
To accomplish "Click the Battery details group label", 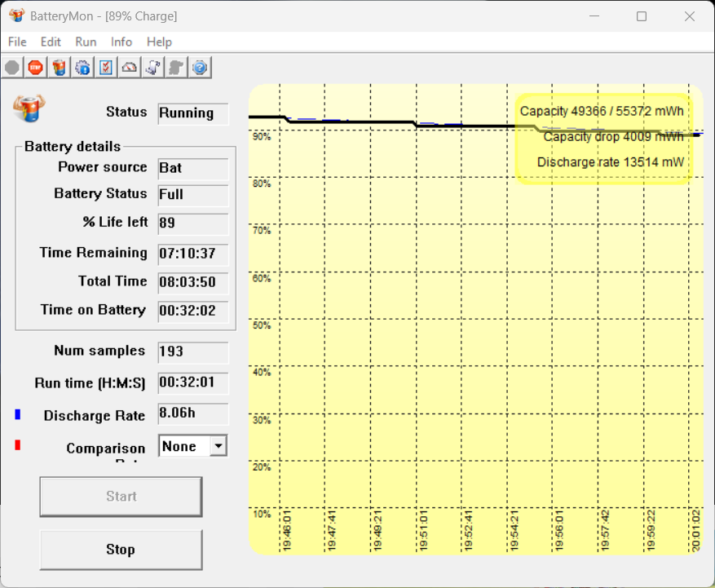I will tap(73, 147).
